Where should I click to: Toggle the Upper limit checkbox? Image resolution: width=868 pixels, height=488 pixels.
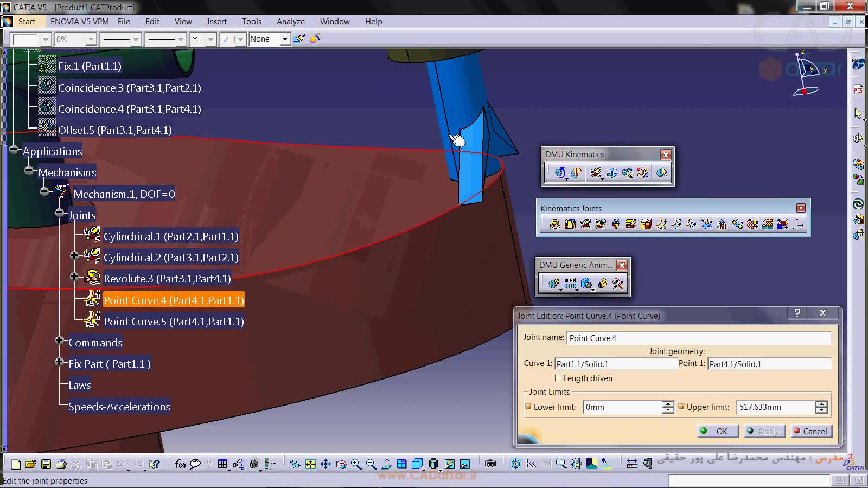coord(681,406)
